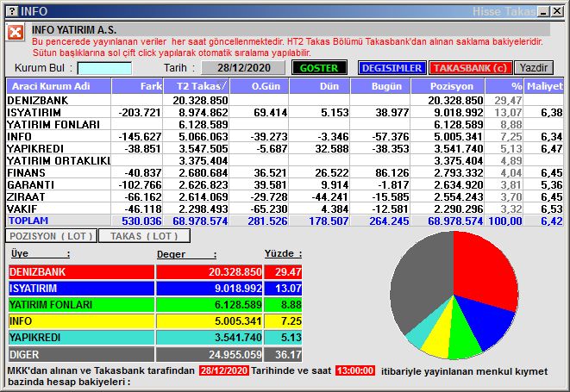
Task: Sort by % column header
Action: pos(504,86)
